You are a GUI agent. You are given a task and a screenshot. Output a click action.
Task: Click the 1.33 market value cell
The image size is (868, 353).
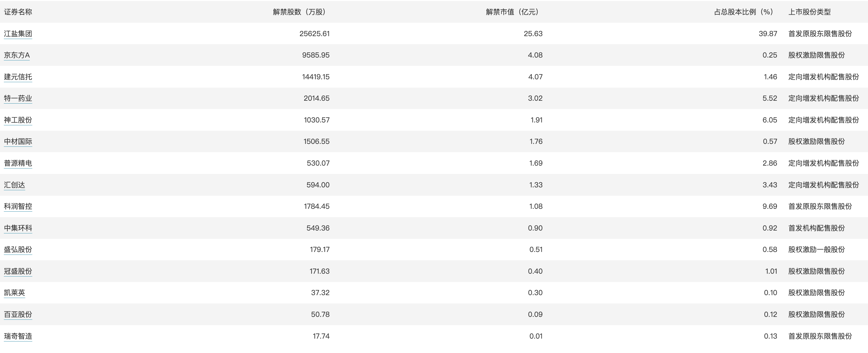coord(536,185)
